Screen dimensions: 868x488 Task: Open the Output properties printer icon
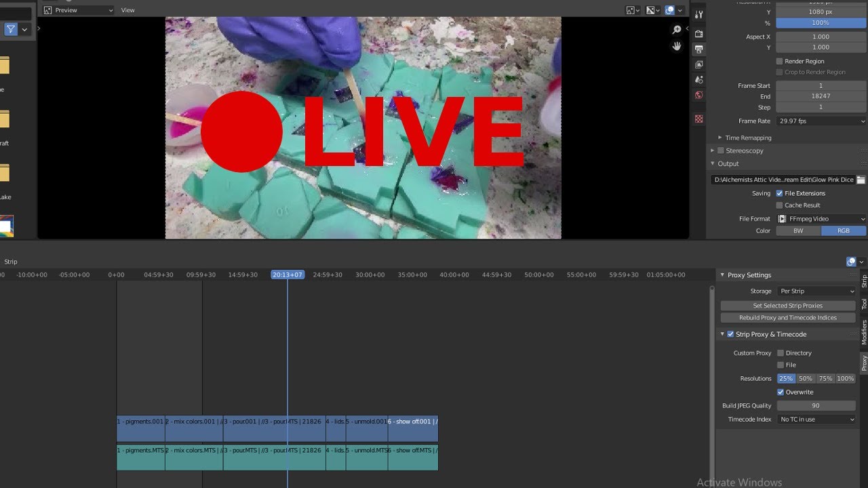(699, 49)
